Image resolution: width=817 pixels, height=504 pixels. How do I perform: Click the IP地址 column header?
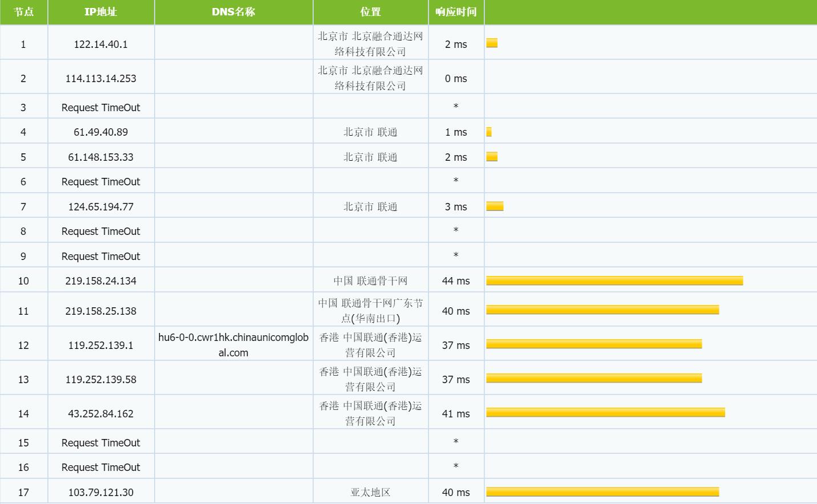coord(101,12)
